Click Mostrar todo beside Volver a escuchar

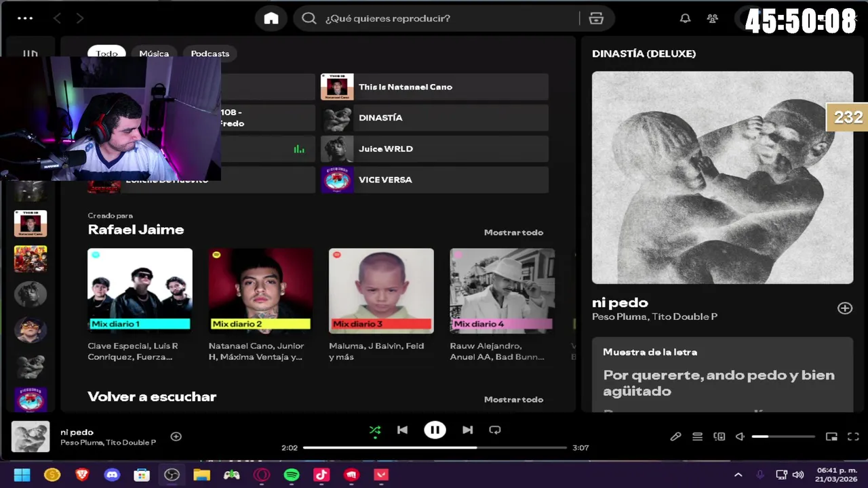[513, 399]
